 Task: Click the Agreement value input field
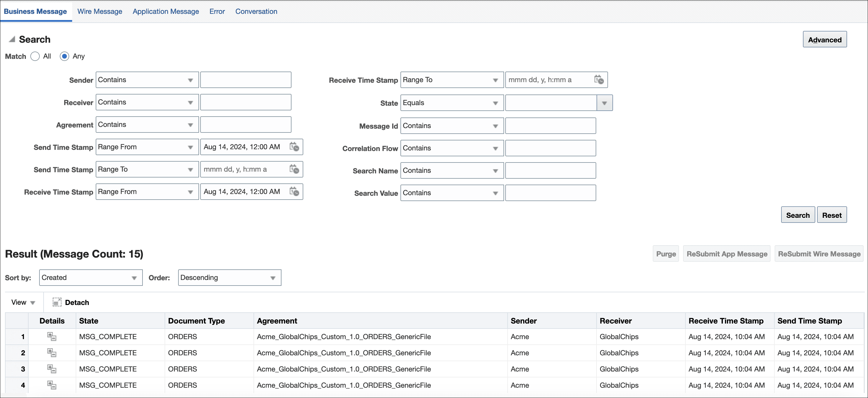point(246,124)
